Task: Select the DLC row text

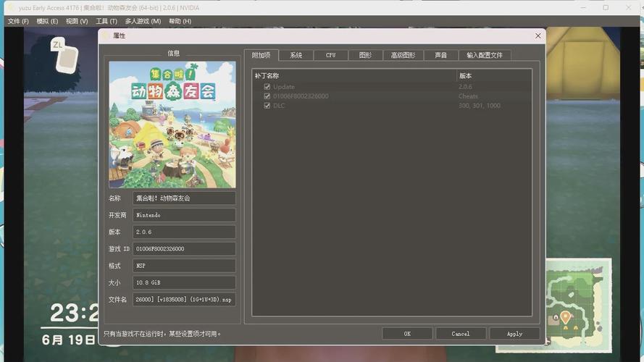Action: pos(279,106)
